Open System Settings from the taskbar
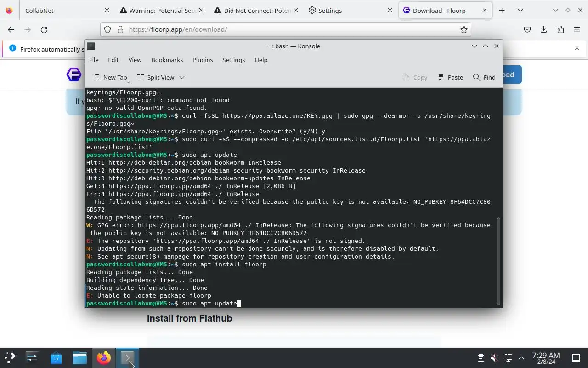 coord(32,357)
